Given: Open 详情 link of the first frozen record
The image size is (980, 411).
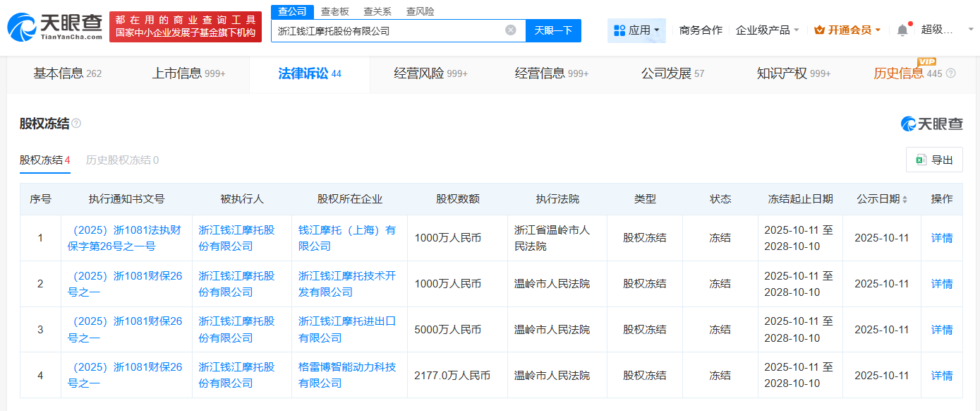Looking at the screenshot, I should (x=941, y=238).
